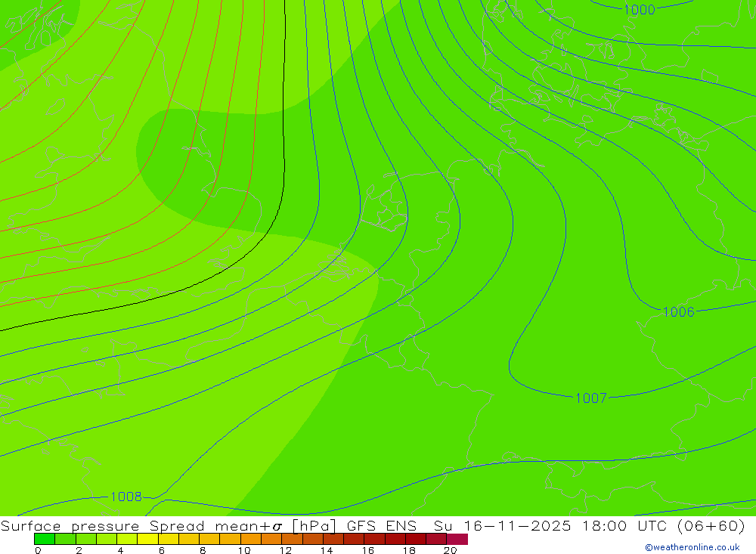This screenshot has height=554, width=756.
Task: Click the GFS ENS model label
Action: [x=381, y=525]
